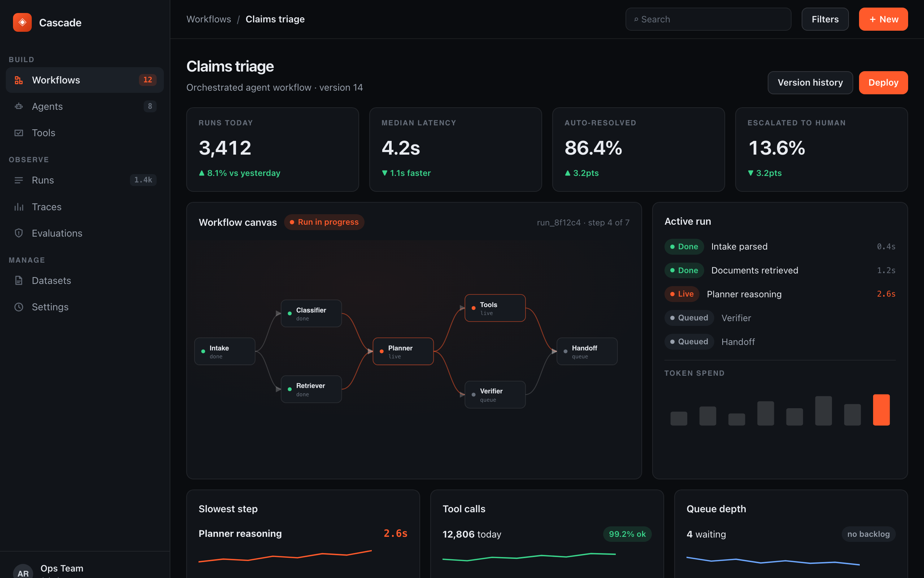Viewport: 924px width, 578px height.
Task: Click the 99.2% ok badge
Action: [x=627, y=534]
